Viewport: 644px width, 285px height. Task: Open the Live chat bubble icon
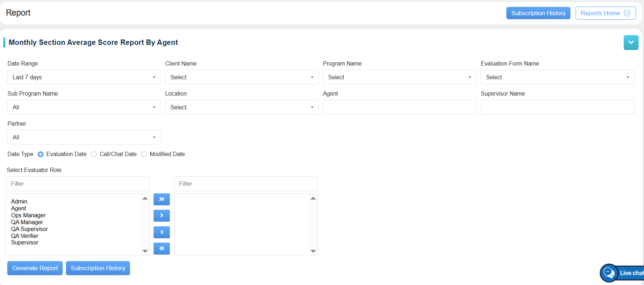(x=609, y=273)
